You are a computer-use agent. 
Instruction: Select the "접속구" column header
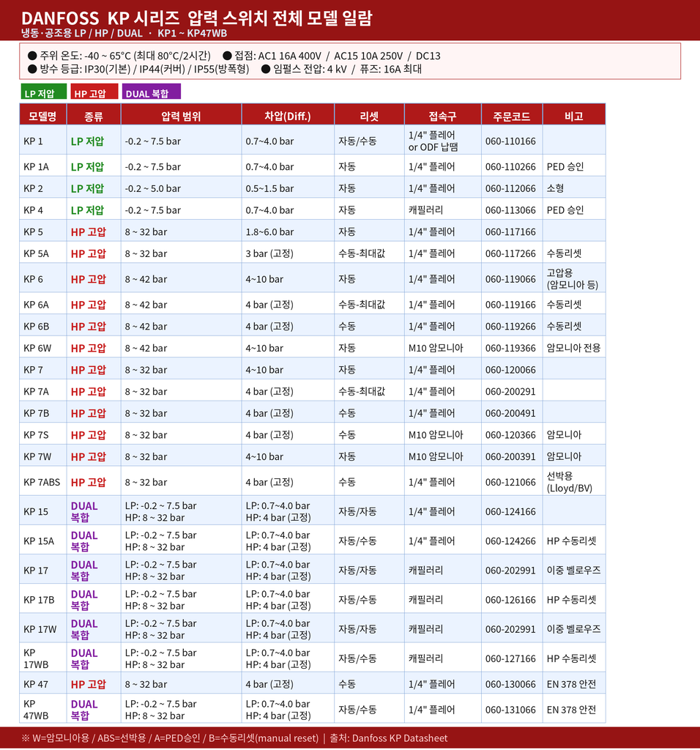pos(443,116)
